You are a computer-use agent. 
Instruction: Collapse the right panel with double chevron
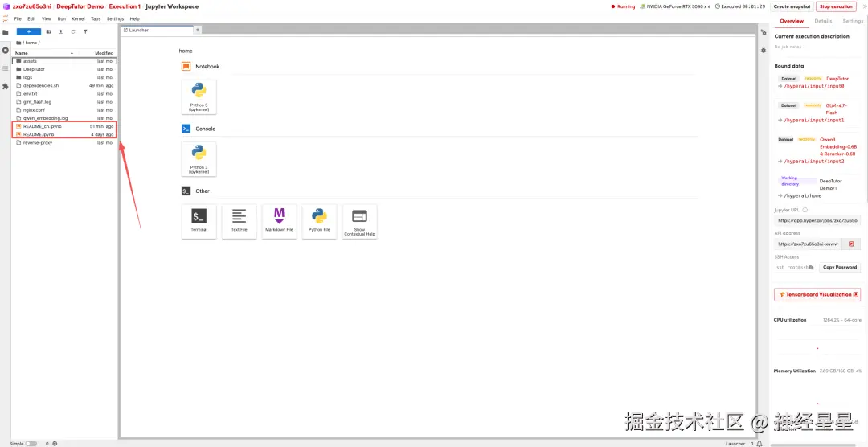[x=865, y=6]
